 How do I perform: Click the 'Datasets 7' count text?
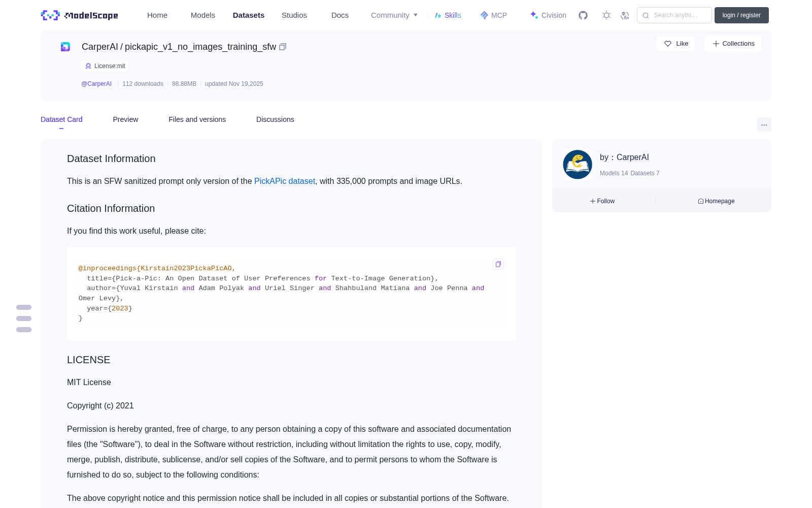645,173
